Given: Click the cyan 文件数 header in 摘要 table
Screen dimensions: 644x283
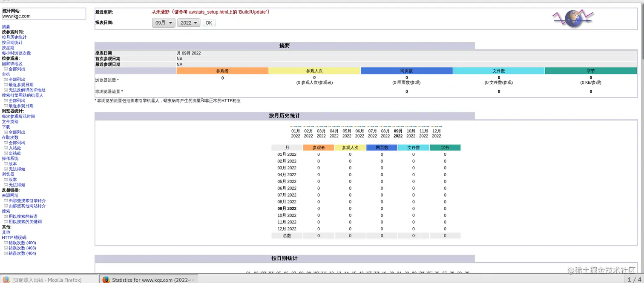Looking at the screenshot, I should 499,71.
